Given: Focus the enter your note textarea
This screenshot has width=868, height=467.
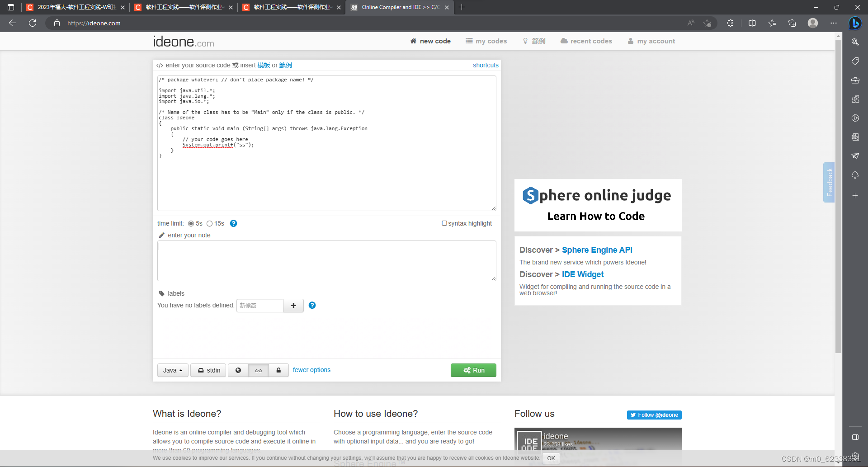Looking at the screenshot, I should 326,261.
